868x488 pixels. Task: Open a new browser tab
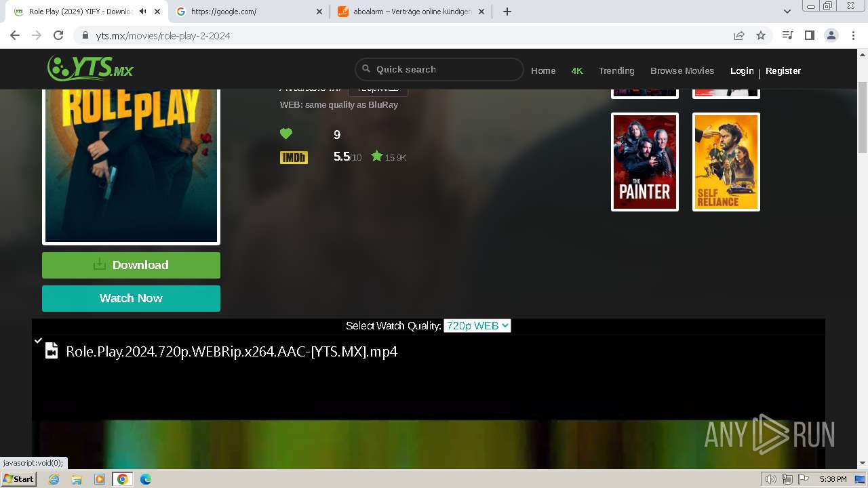507,12
